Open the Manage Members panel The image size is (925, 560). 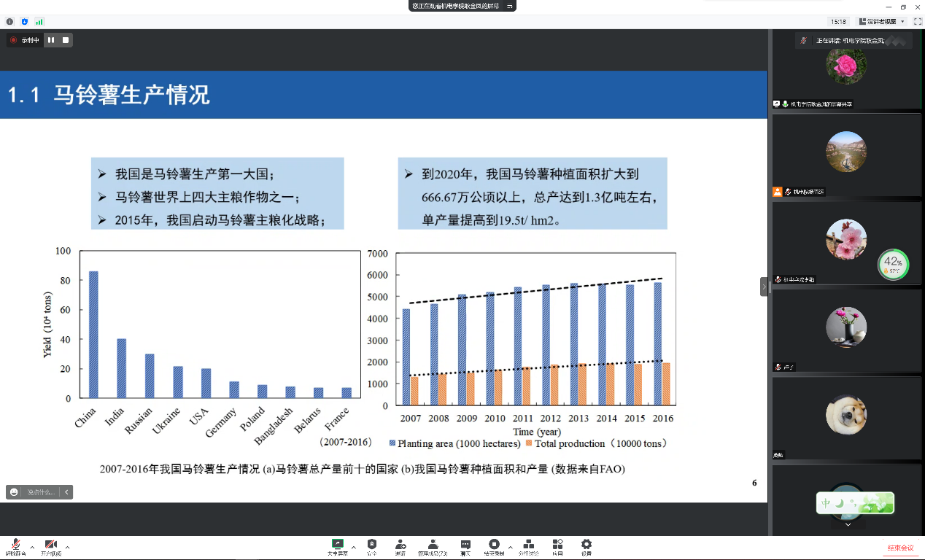(433, 545)
